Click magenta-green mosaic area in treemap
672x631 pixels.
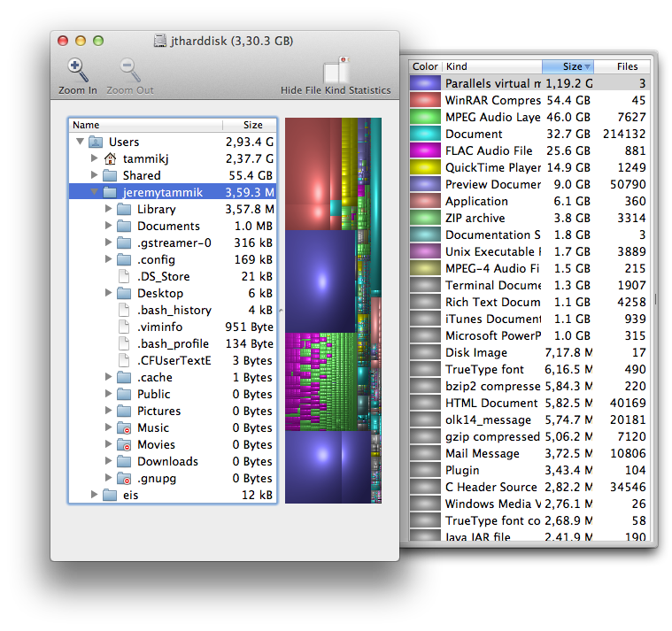(321, 381)
